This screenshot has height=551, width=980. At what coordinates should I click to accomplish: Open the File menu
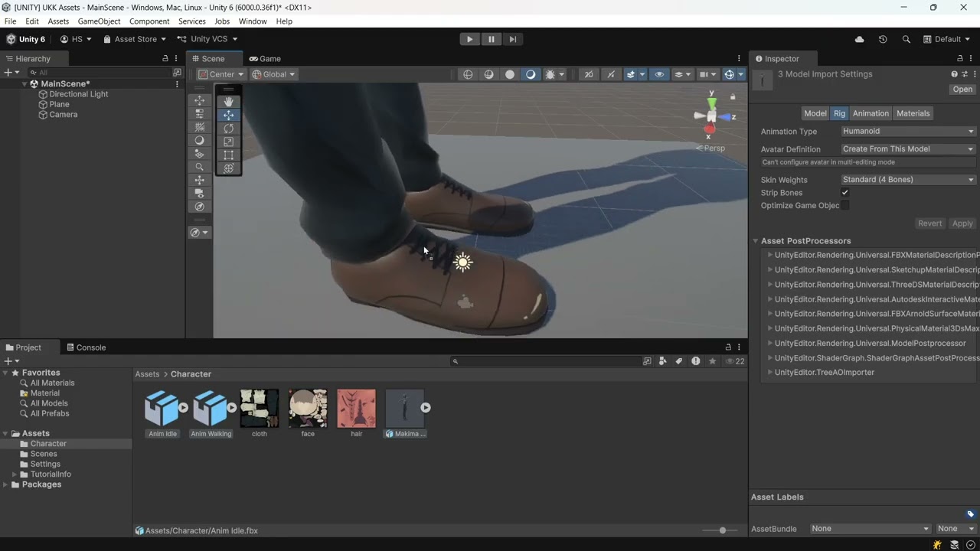point(11,21)
